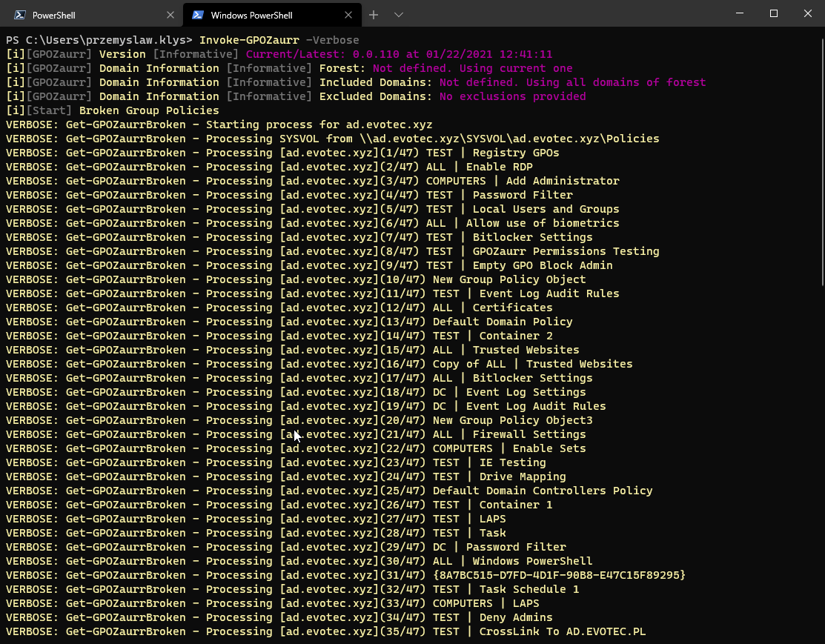Close the Windows PowerShell tab

349,15
